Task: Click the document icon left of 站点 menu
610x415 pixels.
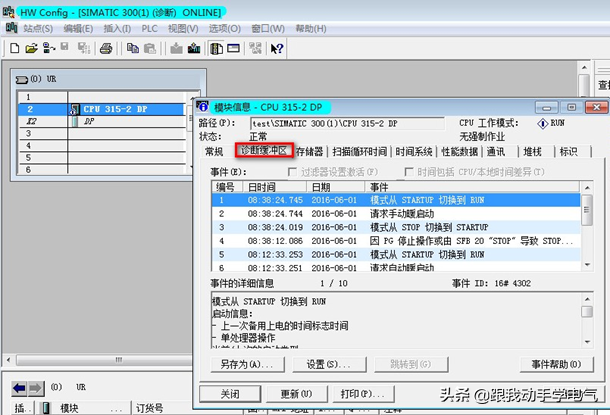Action: pyautogui.click(x=11, y=28)
